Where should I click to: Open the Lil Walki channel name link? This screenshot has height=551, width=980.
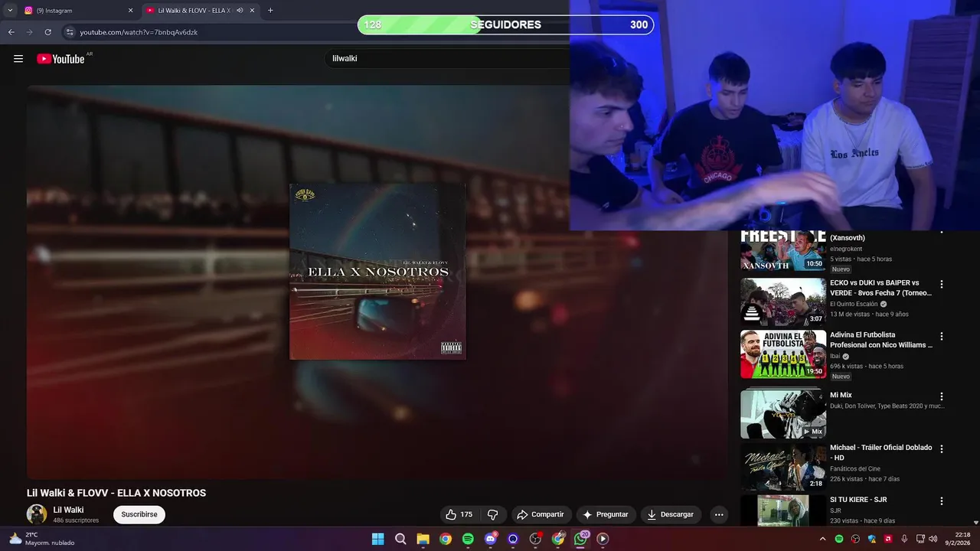[68, 510]
